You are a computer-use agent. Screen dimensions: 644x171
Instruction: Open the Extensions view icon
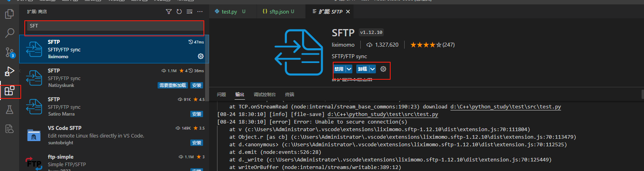pos(10,91)
